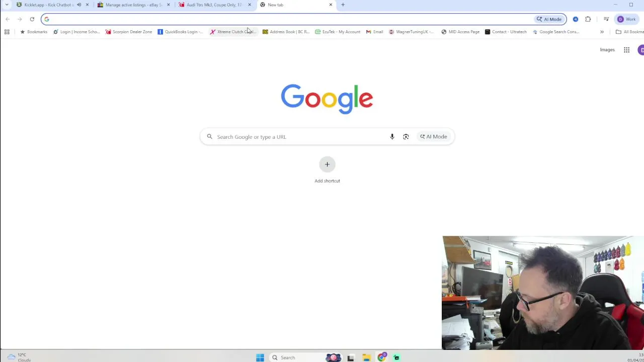The width and height of the screenshot is (644, 362).
Task: Switch to the Audi Ttrs Mk3 tab
Action: 214,5
